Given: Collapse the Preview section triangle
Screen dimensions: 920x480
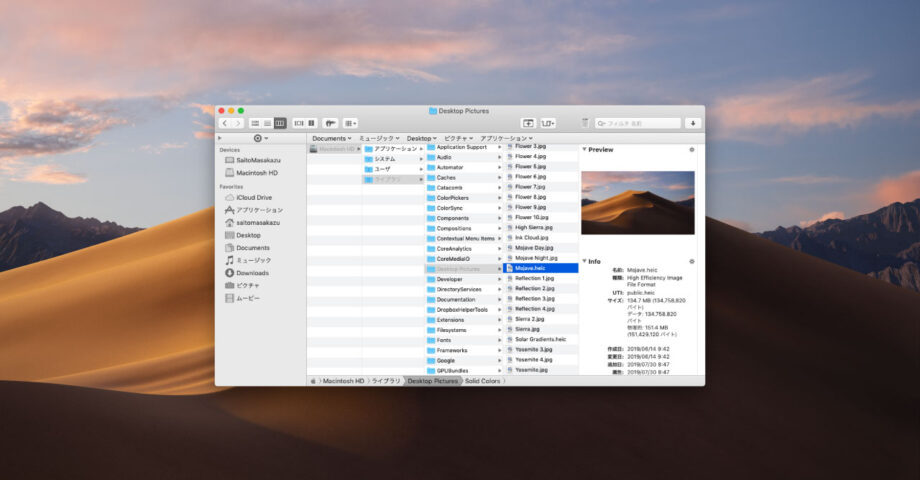Looking at the screenshot, I should point(584,150).
